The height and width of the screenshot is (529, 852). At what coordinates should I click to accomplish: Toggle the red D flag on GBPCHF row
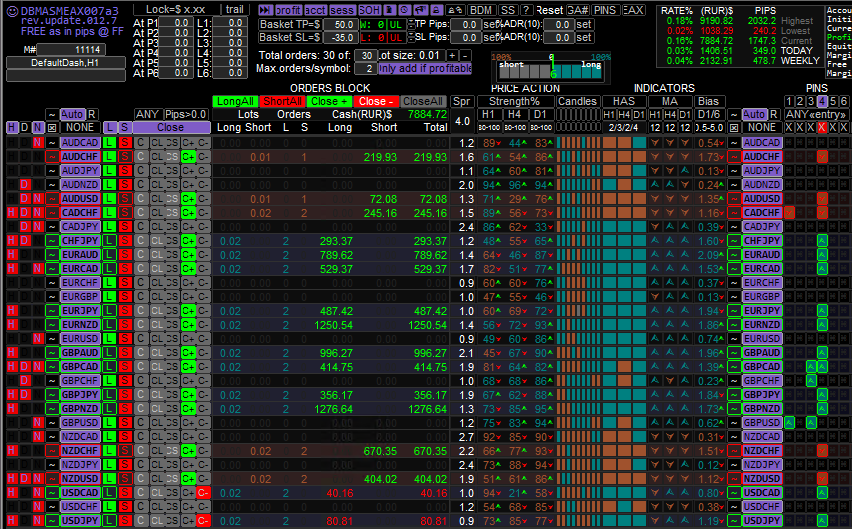pyautogui.click(x=24, y=381)
